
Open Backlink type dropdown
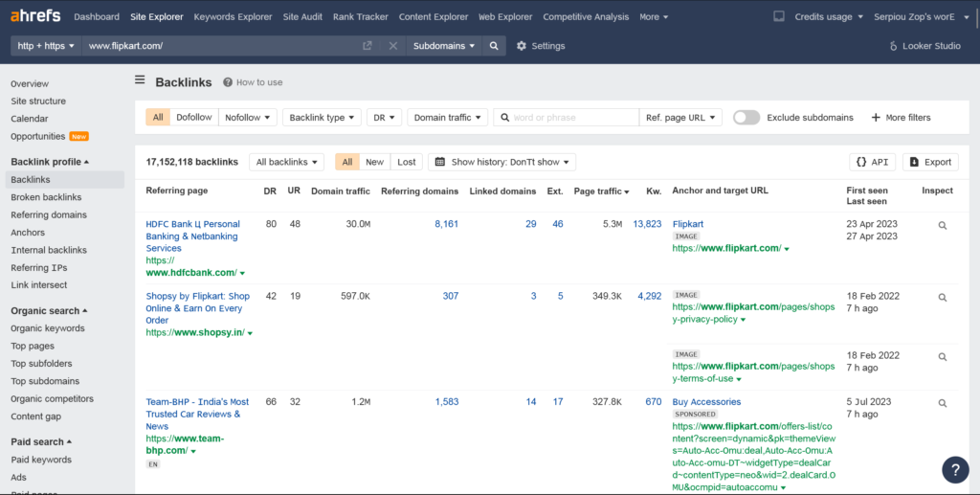click(x=322, y=118)
